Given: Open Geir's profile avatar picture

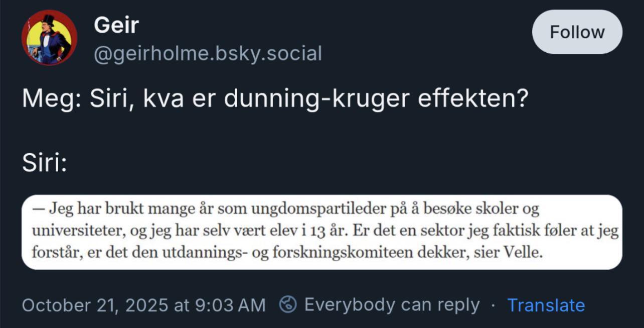Looking at the screenshot, I should pyautogui.click(x=49, y=38).
